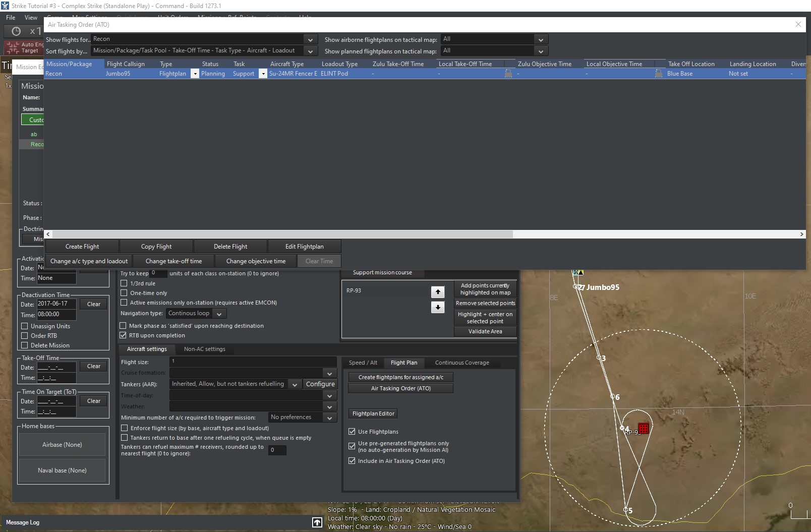This screenshot has width=811, height=532.
Task: Click the down arrow under the support course list
Action: pos(437,307)
